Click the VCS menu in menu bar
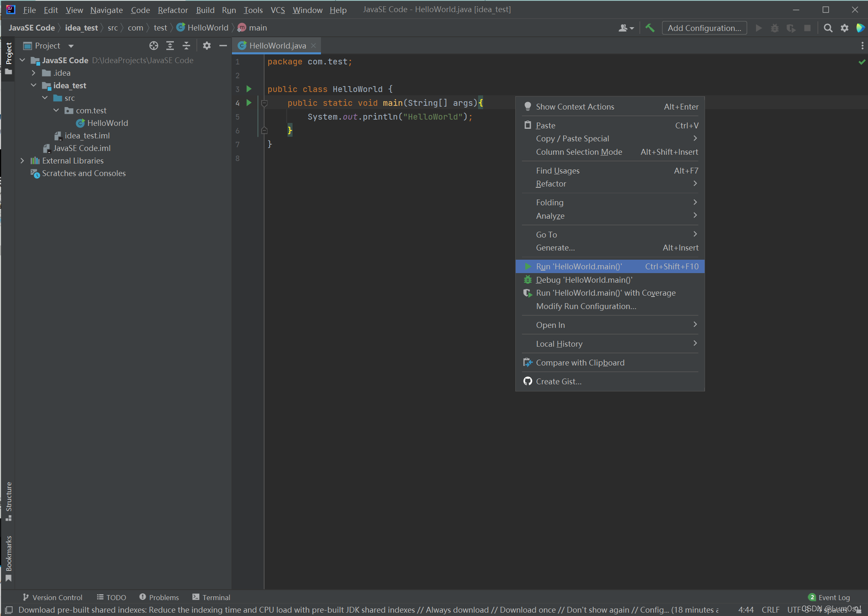The width and height of the screenshot is (868, 616). 278,9
